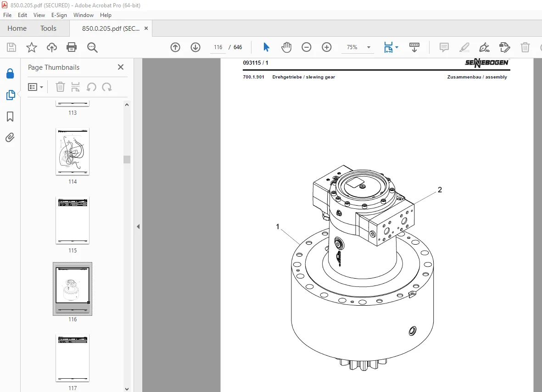The image size is (542, 392).
Task: Click the upload to cloud icon
Action: click(52, 47)
